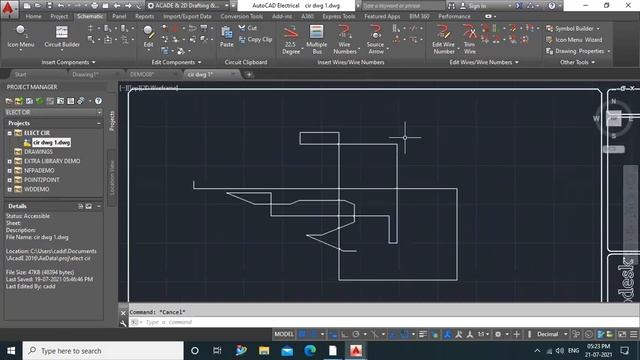640x360 pixels.
Task: Click Copy Clip in Circuit Clipboard
Action: 256,40
